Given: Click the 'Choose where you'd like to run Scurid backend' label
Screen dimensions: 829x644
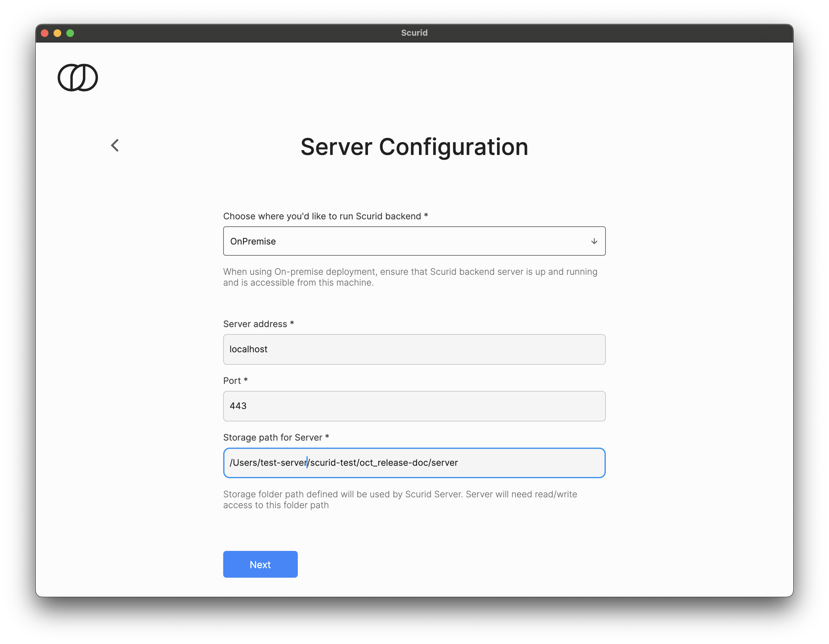Looking at the screenshot, I should [x=325, y=216].
